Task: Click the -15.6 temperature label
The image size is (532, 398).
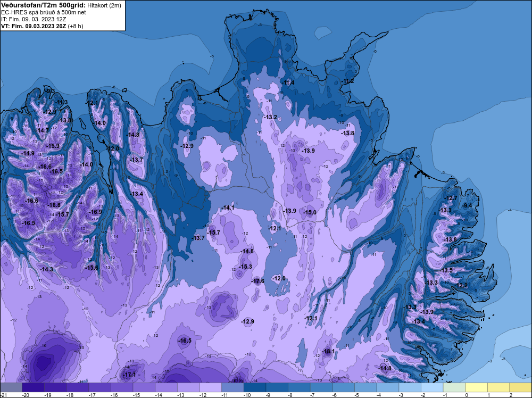Action: pyautogui.click(x=92, y=268)
